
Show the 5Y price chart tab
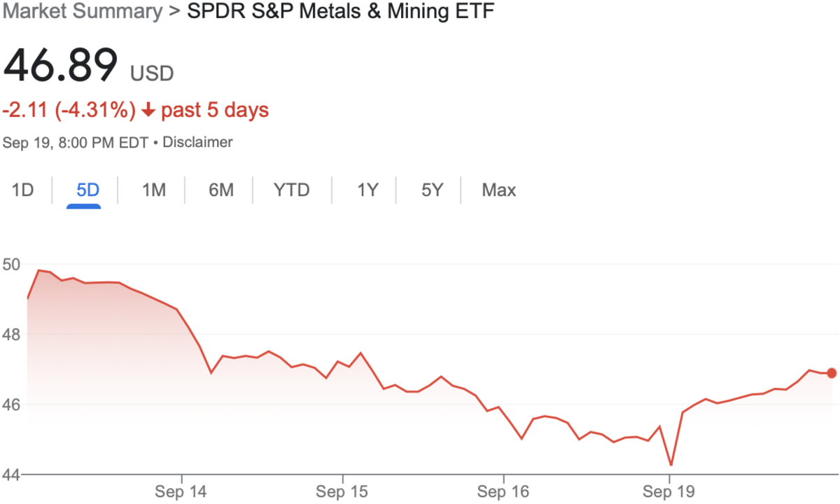[x=432, y=190]
